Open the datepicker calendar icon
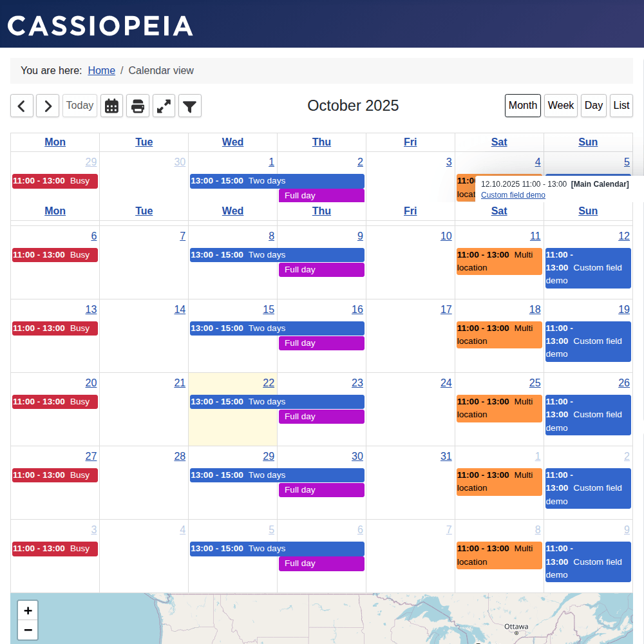 click(x=111, y=106)
